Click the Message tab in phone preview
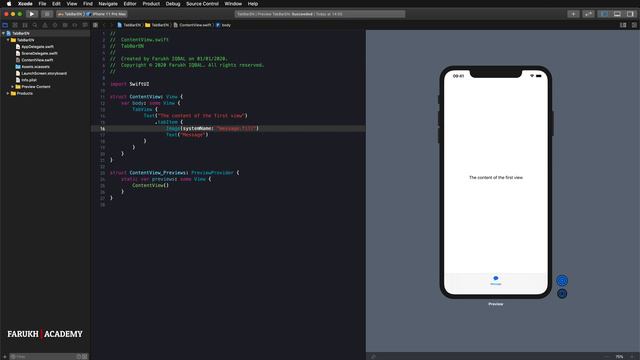Viewport: 640px width, 360px height. (496, 280)
